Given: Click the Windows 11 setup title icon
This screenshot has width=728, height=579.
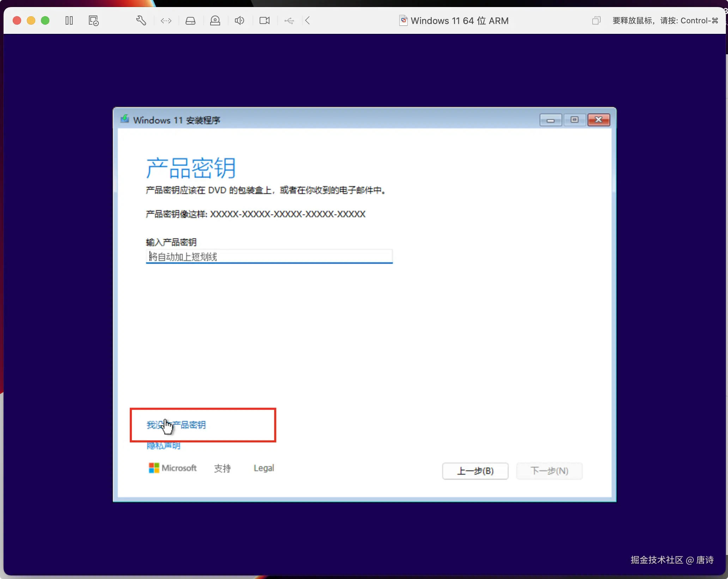Looking at the screenshot, I should click(x=125, y=119).
